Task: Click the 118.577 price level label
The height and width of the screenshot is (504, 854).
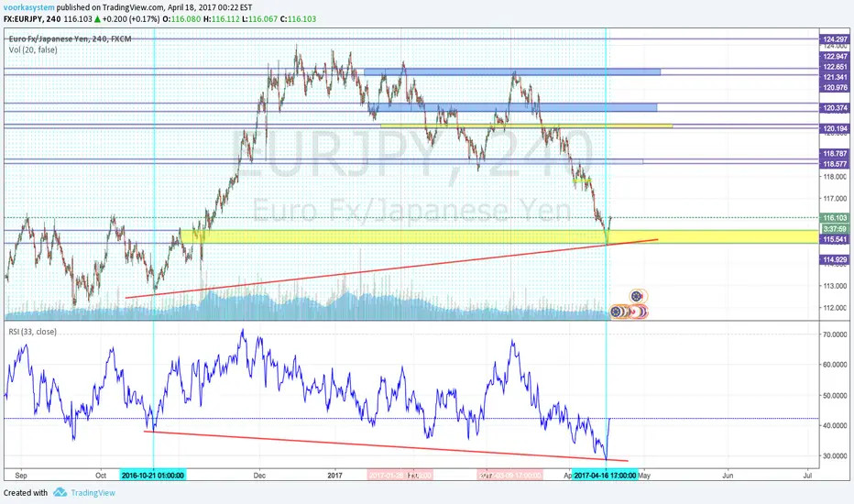Action: coord(835,164)
